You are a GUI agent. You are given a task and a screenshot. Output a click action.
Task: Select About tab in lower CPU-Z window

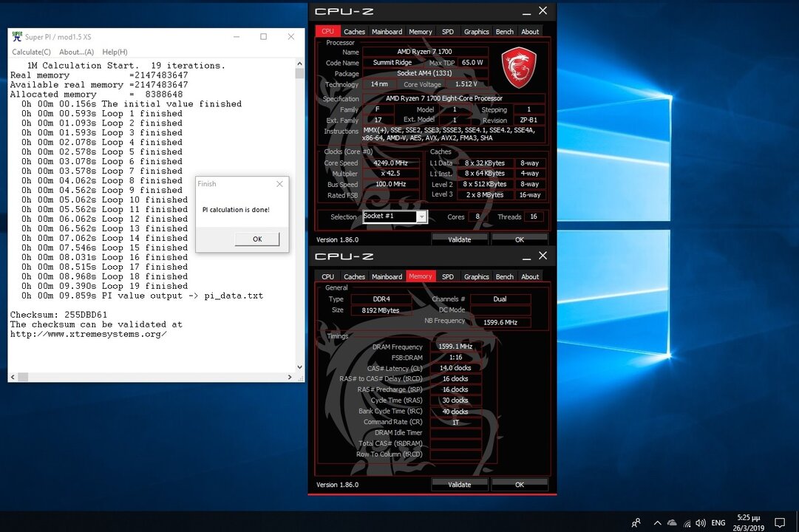pos(530,276)
